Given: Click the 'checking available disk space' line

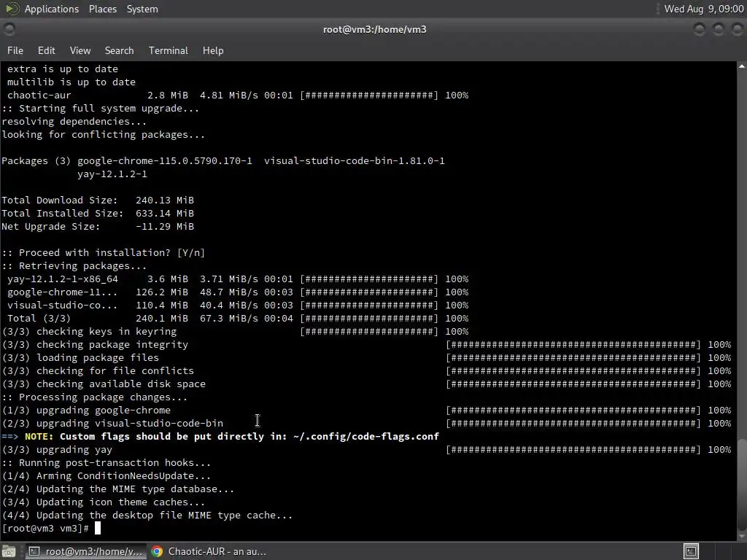Looking at the screenshot, I should pyautogui.click(x=104, y=384).
